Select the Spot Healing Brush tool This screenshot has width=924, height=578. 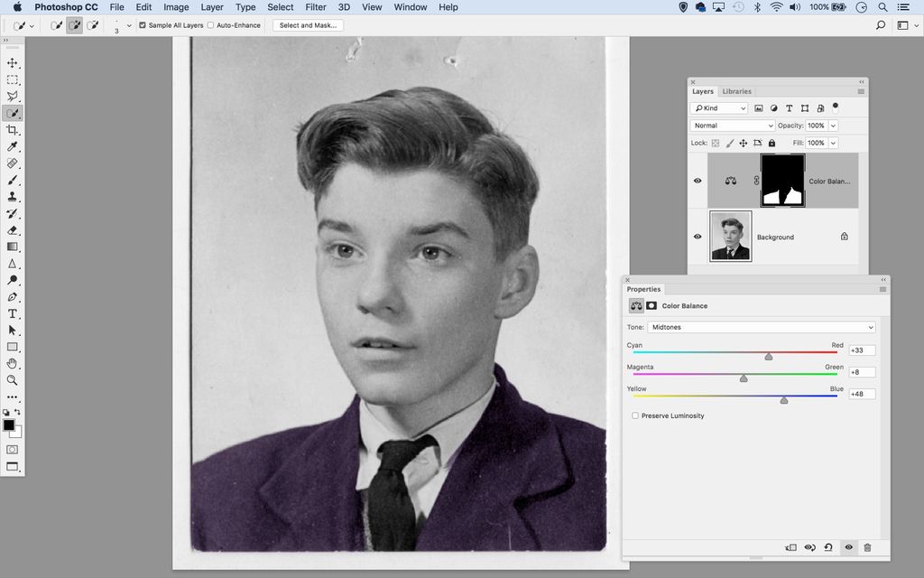tap(13, 164)
